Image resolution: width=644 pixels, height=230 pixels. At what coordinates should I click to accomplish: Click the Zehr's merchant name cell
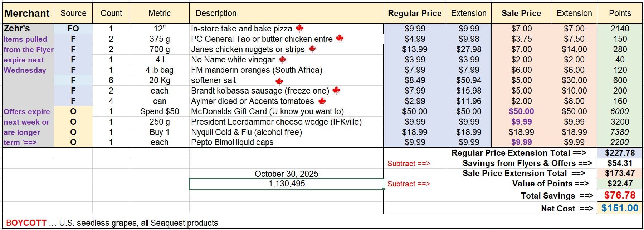click(17, 28)
